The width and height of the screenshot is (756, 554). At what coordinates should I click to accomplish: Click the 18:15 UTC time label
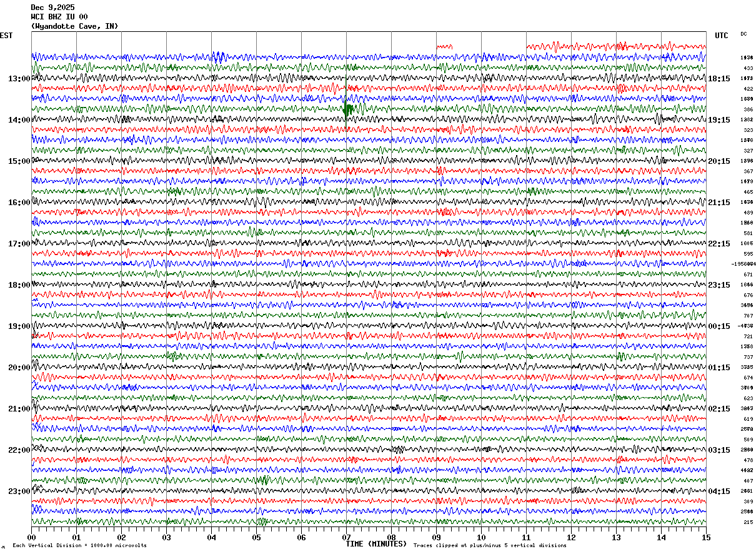[x=719, y=79]
